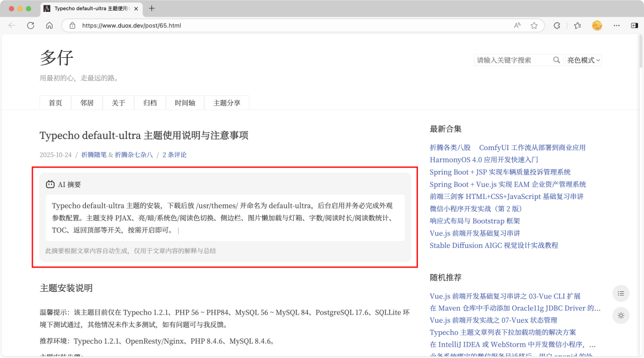Screen dimensions: 644x358
Task: Jump to the 2 条评论 link
Action: [x=174, y=155]
